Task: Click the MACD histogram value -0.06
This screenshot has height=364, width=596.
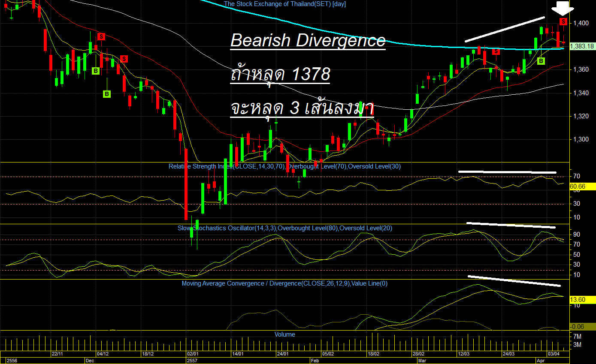Action: pos(583,326)
